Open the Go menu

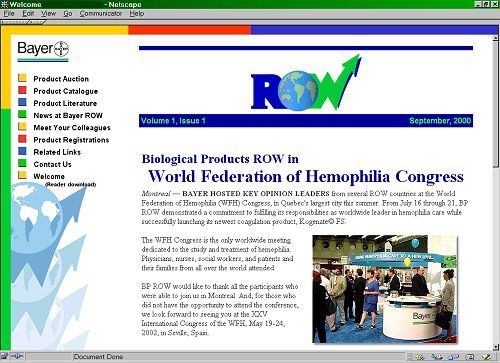[x=68, y=14]
